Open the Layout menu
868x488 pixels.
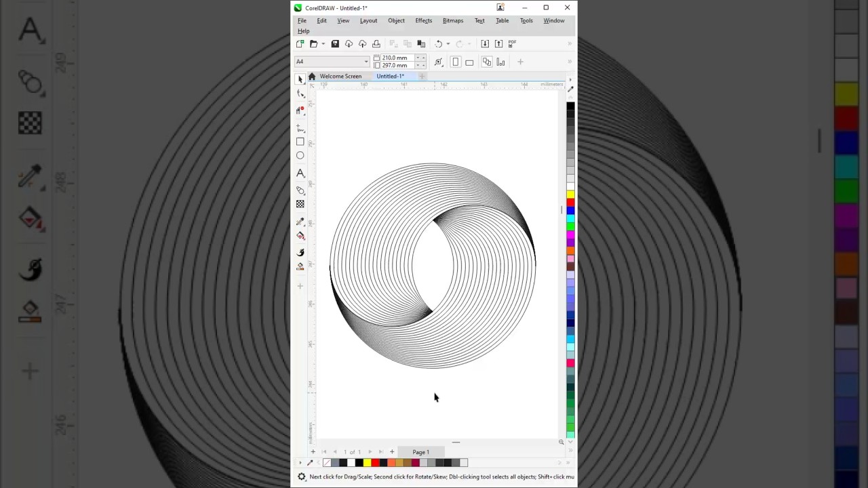click(x=368, y=20)
